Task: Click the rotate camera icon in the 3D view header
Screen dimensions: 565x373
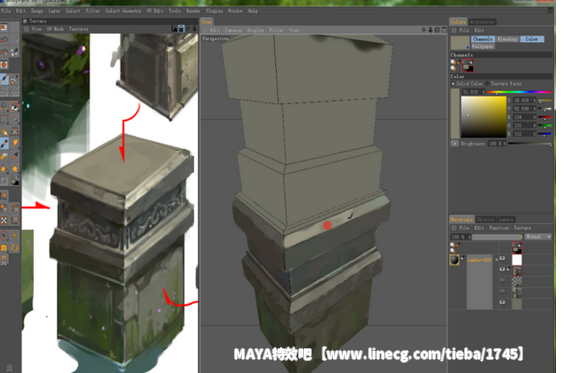Action: pos(437,30)
